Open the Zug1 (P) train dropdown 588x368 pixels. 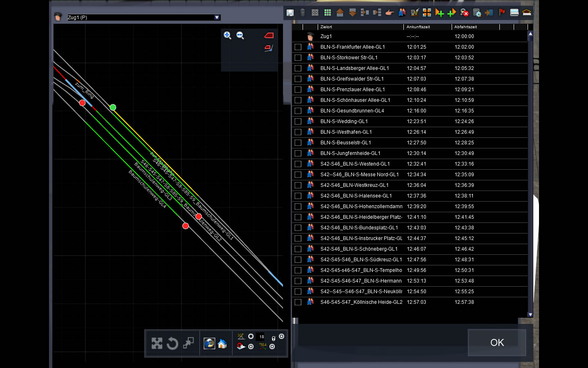[x=217, y=17]
